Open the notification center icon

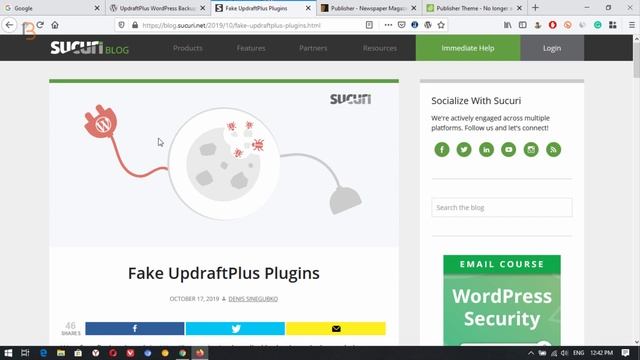625,353
